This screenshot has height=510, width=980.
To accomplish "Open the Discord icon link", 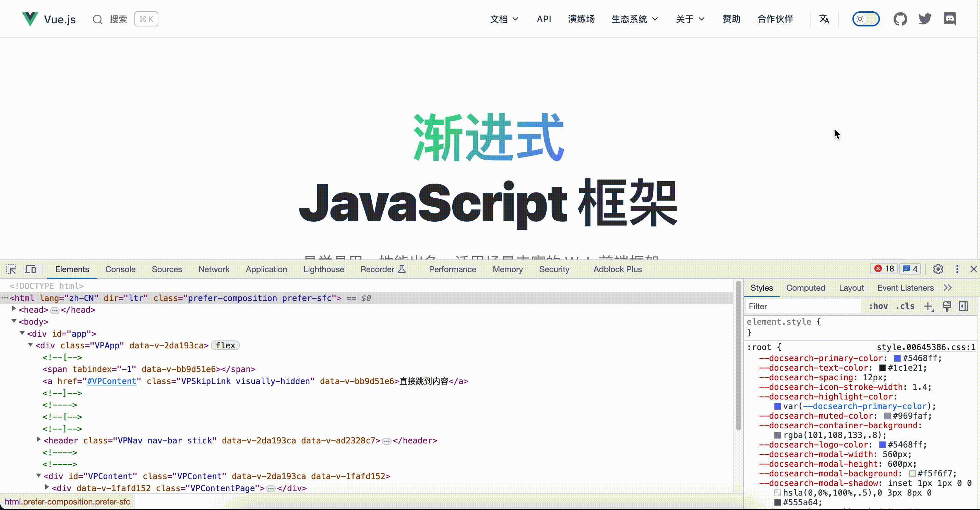I will point(950,19).
